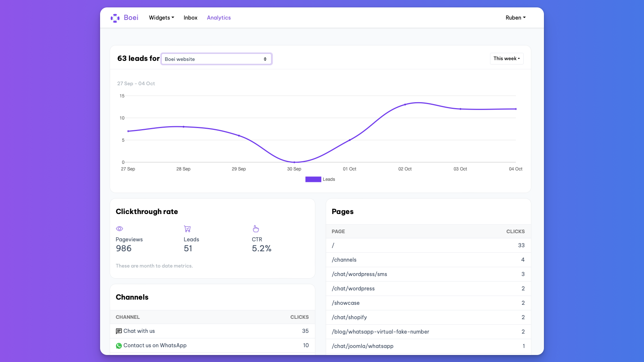Click the Boei brand name link
Viewport: 644px width, 362px height.
point(131,18)
